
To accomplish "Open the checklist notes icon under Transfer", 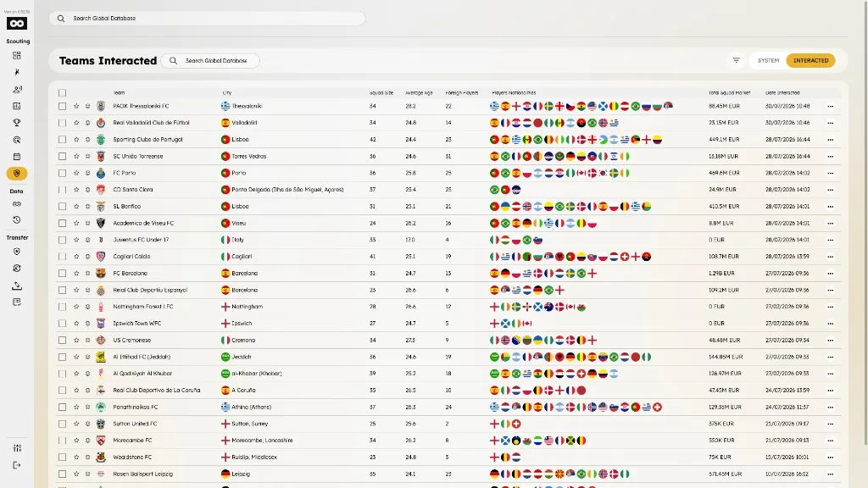I will [17, 302].
